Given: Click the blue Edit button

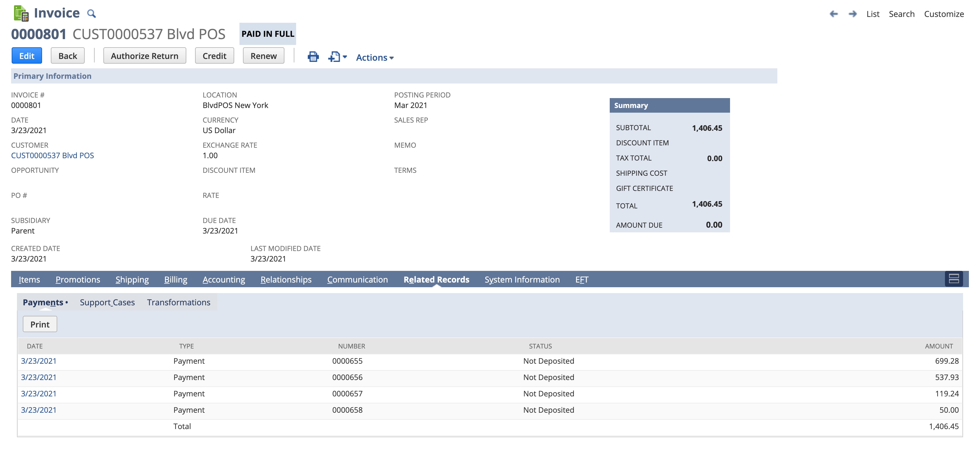Looking at the screenshot, I should 27,56.
